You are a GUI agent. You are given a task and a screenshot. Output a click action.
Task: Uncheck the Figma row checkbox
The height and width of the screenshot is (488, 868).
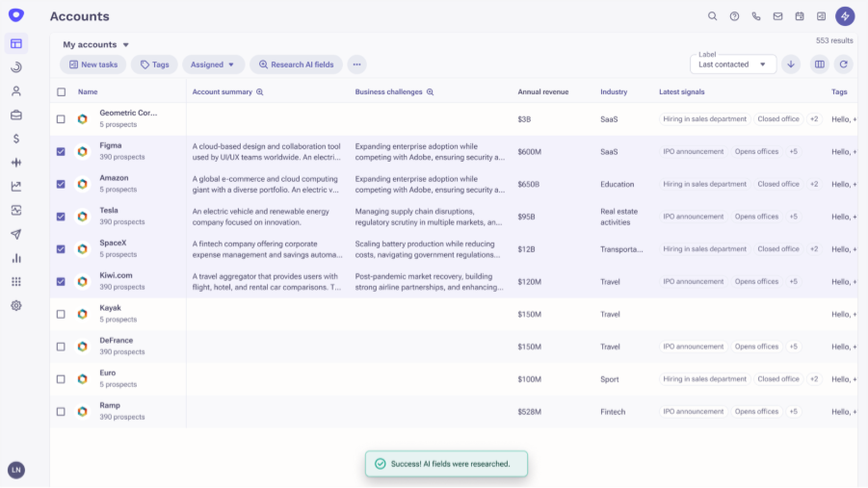point(61,152)
